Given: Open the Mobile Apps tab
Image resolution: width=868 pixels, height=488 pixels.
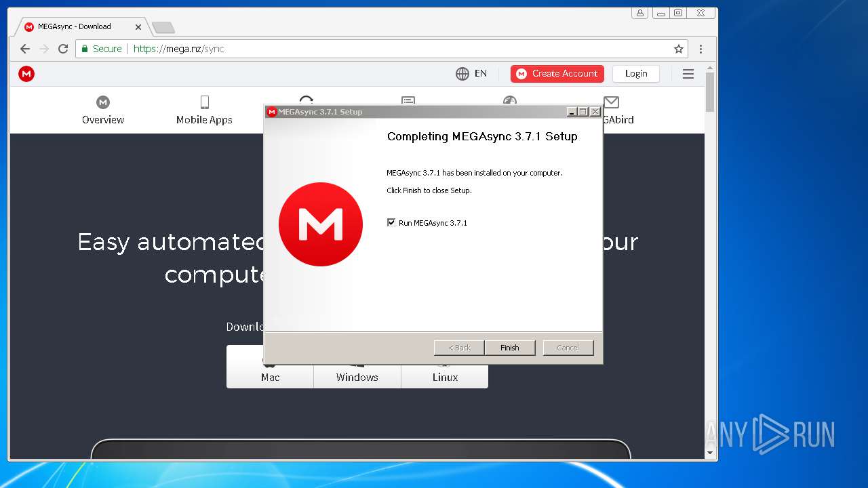Looking at the screenshot, I should pyautogui.click(x=204, y=111).
